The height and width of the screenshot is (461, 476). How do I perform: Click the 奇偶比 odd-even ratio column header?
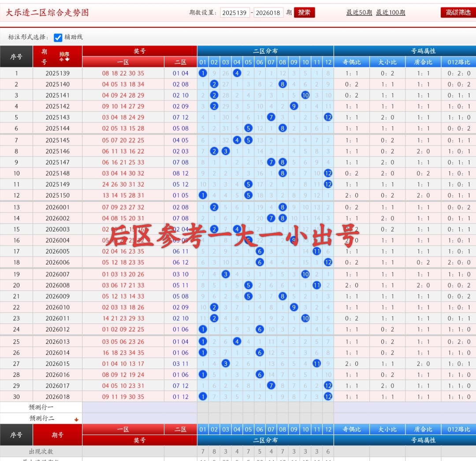pos(353,62)
